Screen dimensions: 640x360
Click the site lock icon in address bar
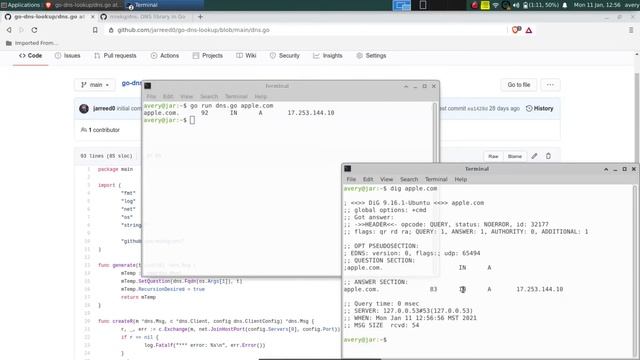111,30
